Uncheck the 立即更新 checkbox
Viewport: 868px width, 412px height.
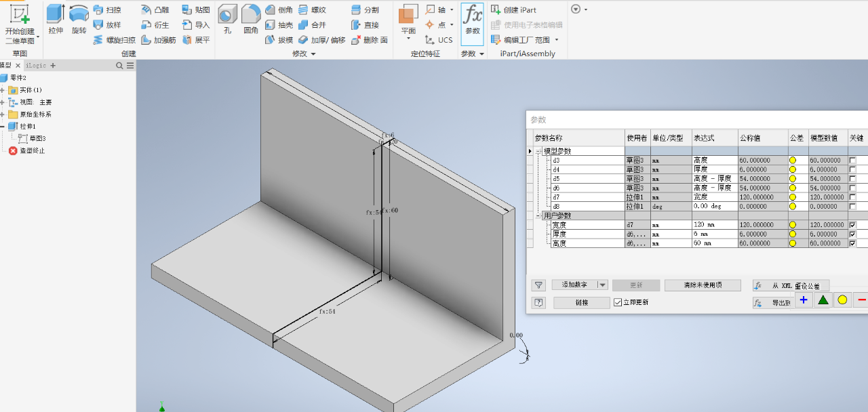coord(617,302)
